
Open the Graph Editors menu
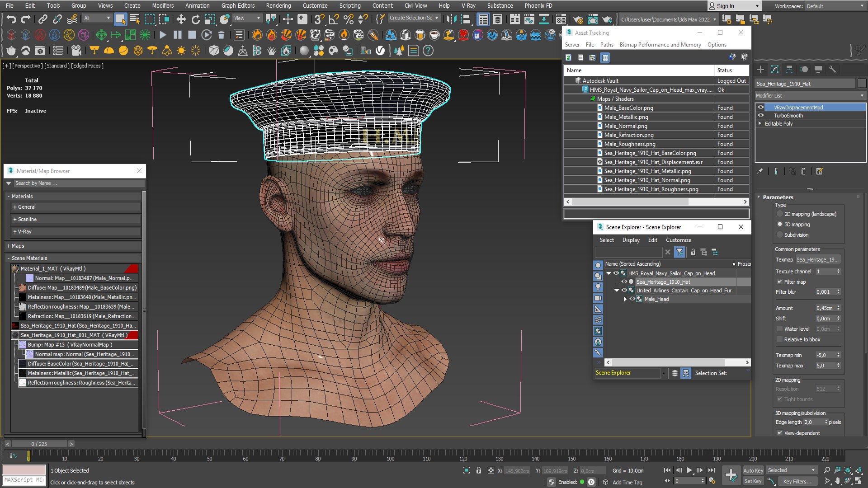pos(238,5)
